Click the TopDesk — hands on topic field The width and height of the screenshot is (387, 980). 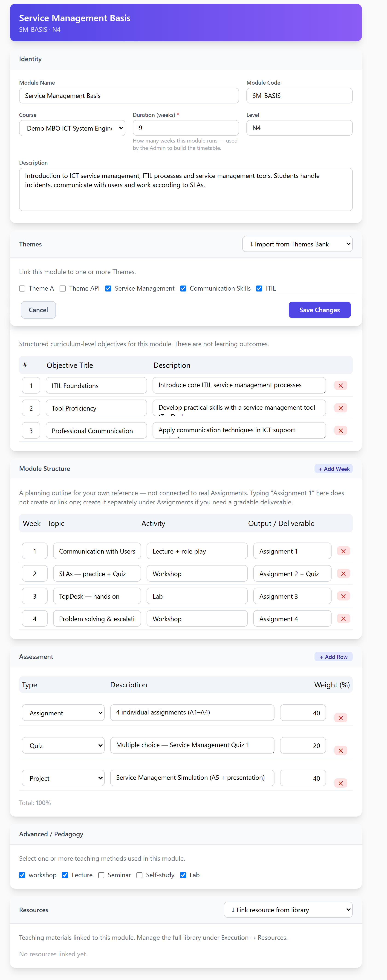(x=97, y=596)
